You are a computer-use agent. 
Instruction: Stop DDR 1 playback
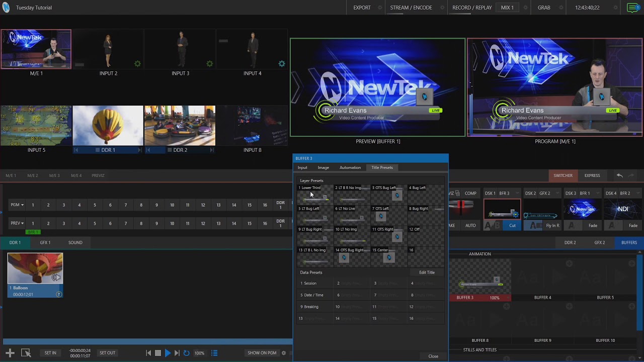click(157, 353)
